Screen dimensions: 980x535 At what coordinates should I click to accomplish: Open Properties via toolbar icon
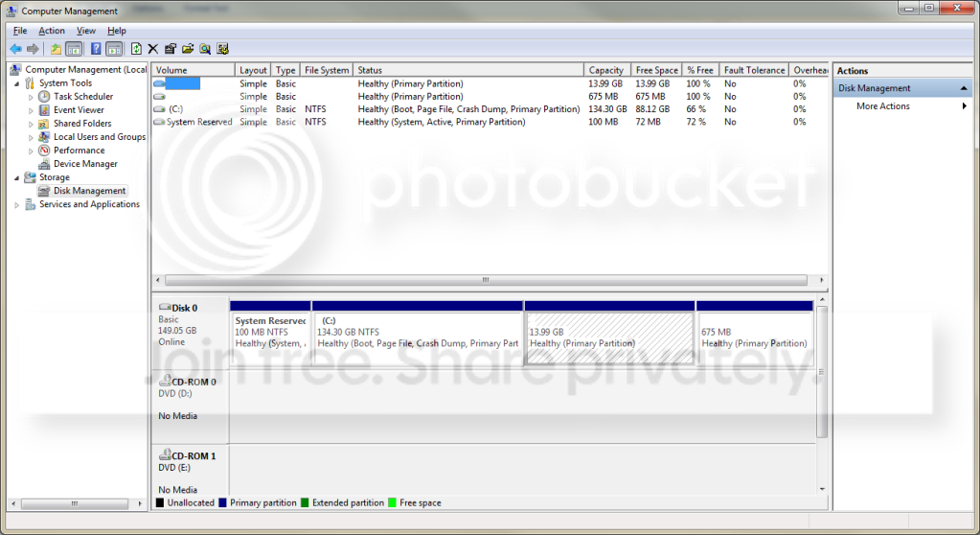point(170,49)
